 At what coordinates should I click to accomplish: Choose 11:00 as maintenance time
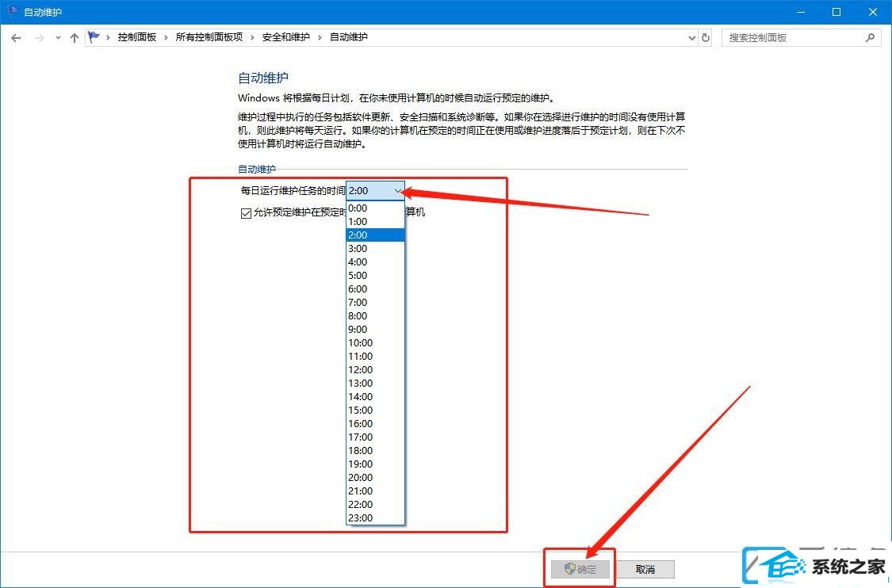(376, 356)
